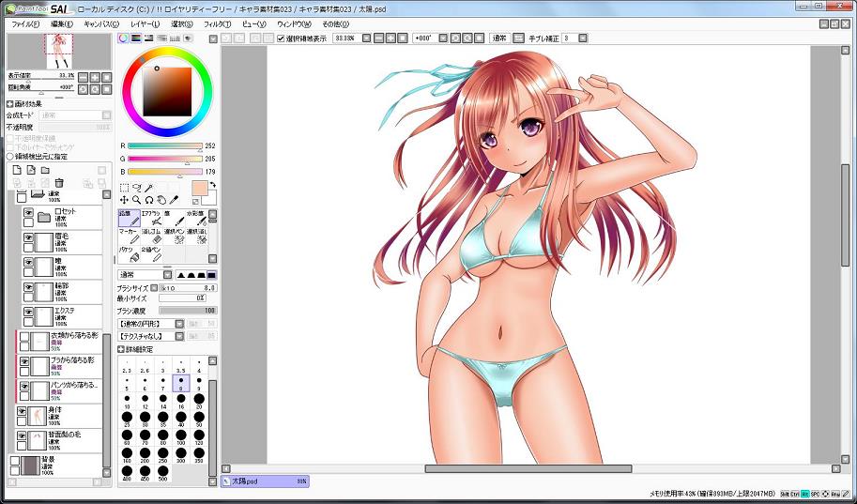
Task: Open the レイヤー(L) menu
Action: (142, 23)
